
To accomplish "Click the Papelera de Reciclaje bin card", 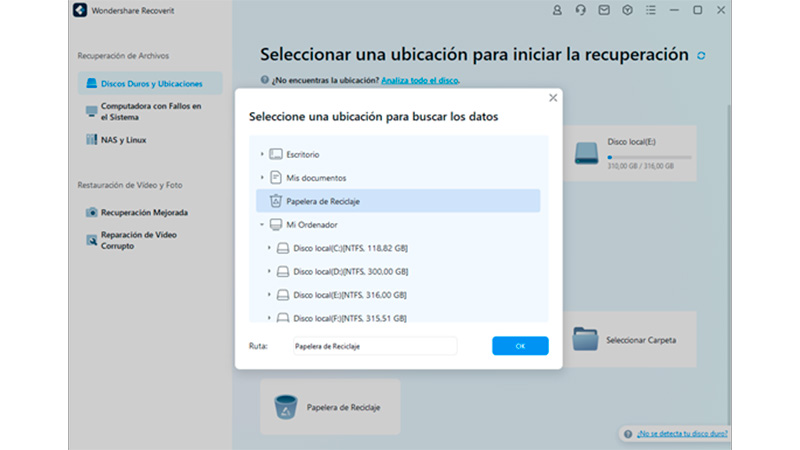I will (330, 407).
